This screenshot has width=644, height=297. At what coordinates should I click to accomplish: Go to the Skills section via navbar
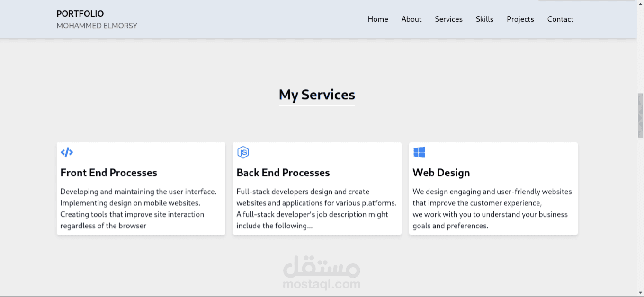pyautogui.click(x=484, y=19)
